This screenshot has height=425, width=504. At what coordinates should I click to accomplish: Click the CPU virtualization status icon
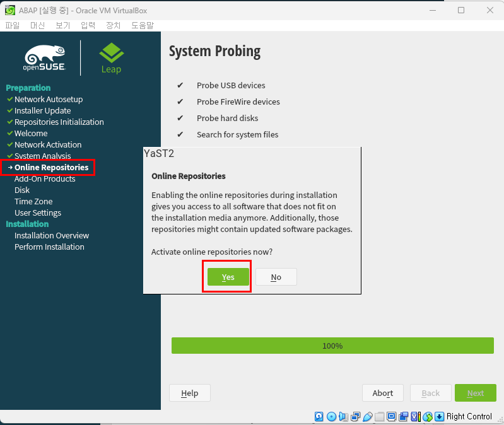tap(415, 417)
